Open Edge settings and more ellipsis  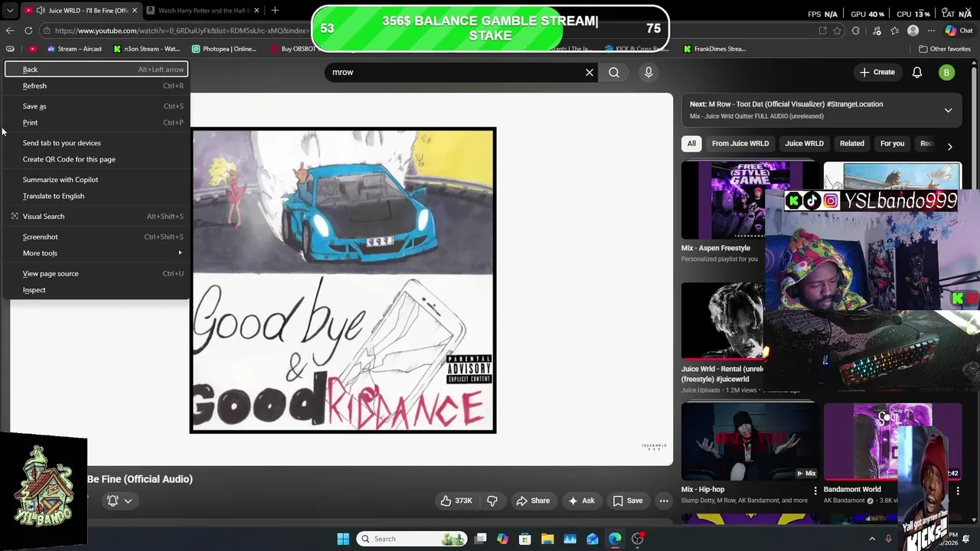click(931, 31)
